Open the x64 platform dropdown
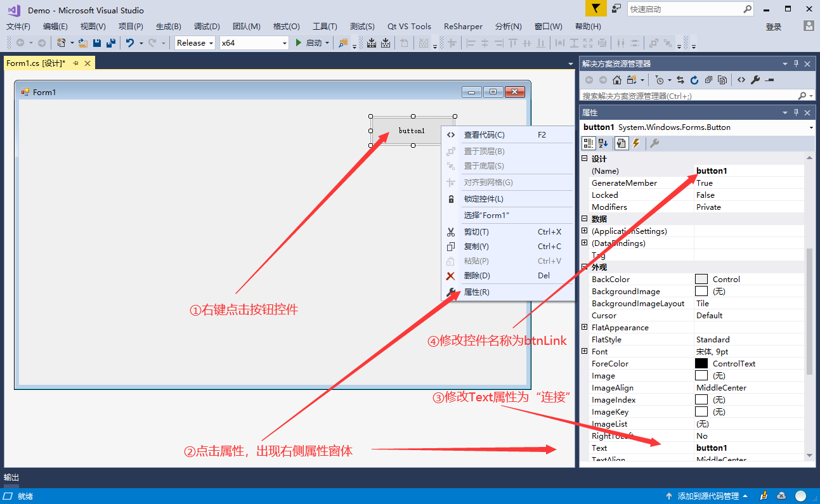 (254, 43)
